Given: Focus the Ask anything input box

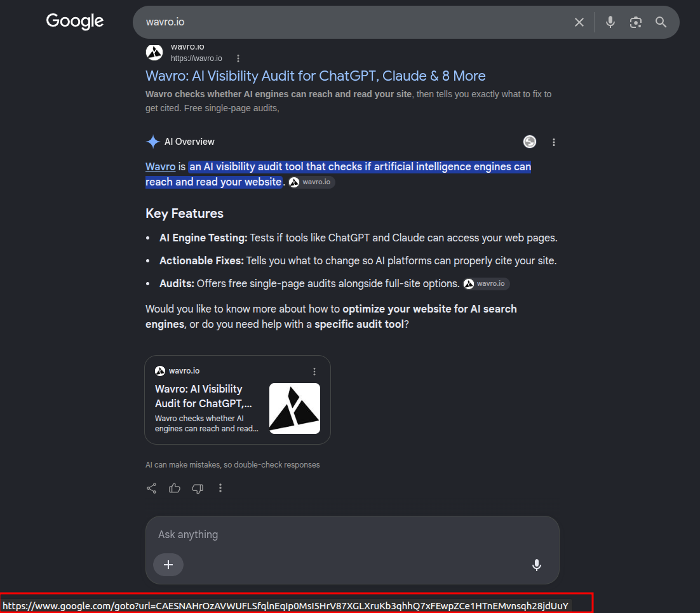Looking at the screenshot, I should (x=353, y=534).
